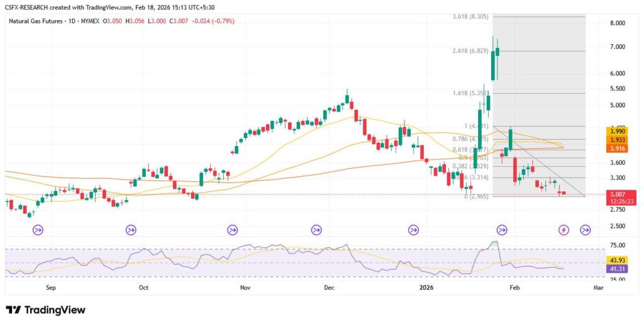The height and width of the screenshot is (325, 644).
Task: Click the Feb label on the time axis
Action: (x=515, y=287)
